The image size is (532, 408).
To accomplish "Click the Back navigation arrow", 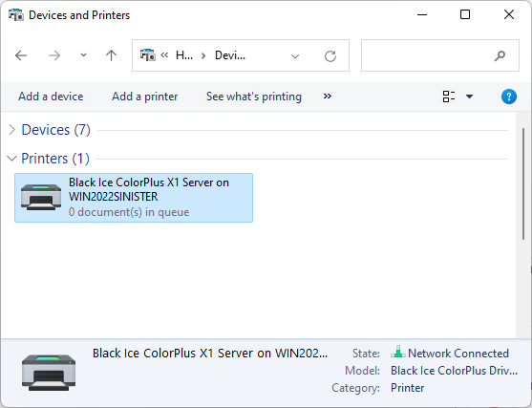I will (x=21, y=55).
